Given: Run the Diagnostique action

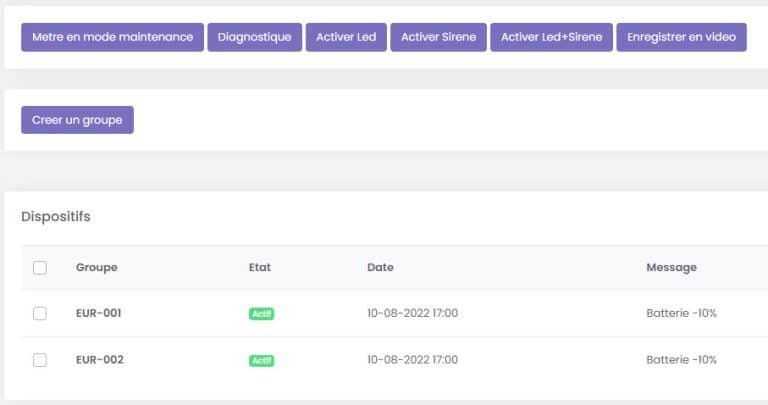Looking at the screenshot, I should click(255, 37).
